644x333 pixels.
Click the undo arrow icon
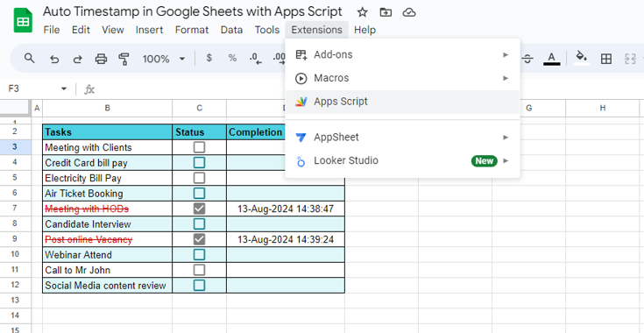pyautogui.click(x=54, y=59)
